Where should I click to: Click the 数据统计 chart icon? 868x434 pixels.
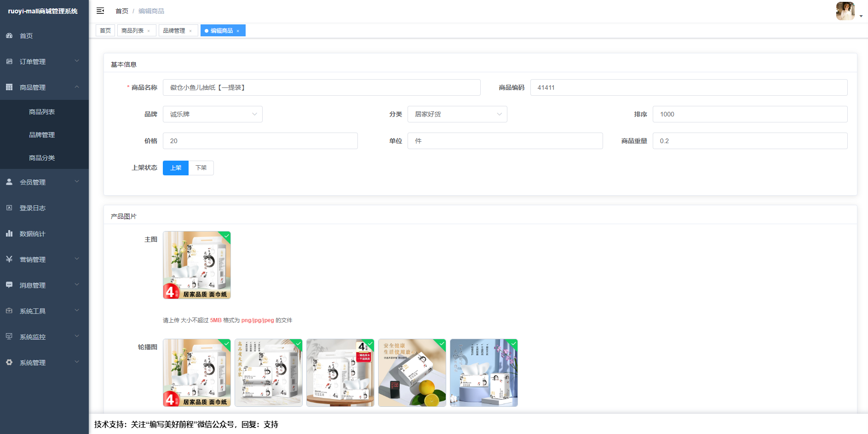click(x=9, y=233)
